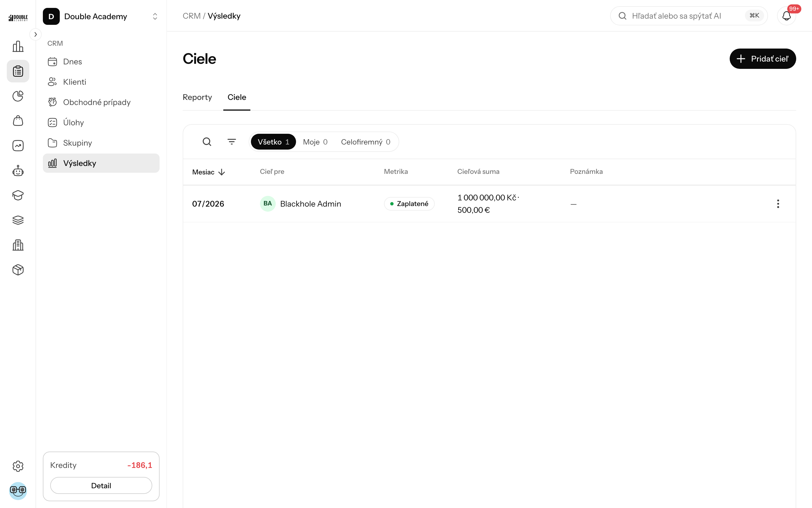Open the office building icon in the rail
Image resolution: width=812 pixels, height=508 pixels.
(x=18, y=245)
